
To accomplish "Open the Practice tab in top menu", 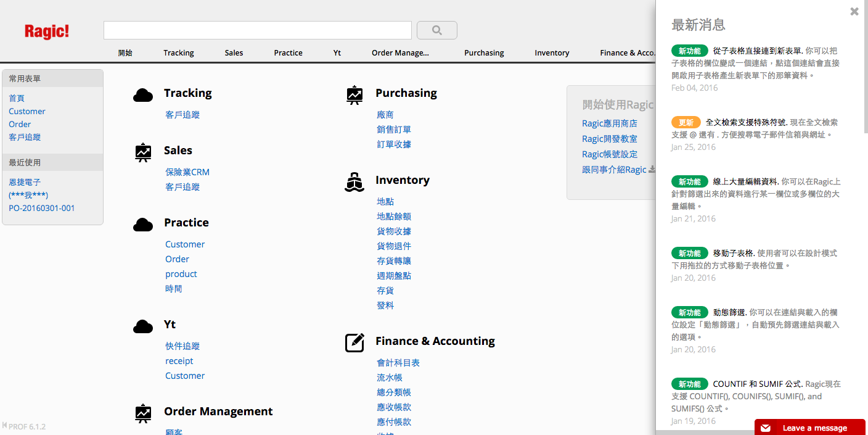I will point(289,53).
